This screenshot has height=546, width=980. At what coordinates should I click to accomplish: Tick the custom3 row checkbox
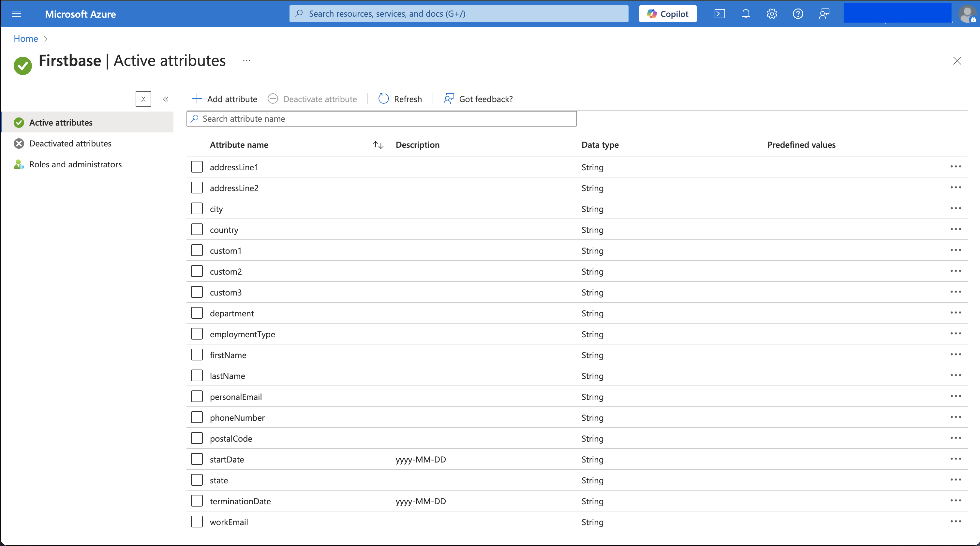tap(197, 292)
